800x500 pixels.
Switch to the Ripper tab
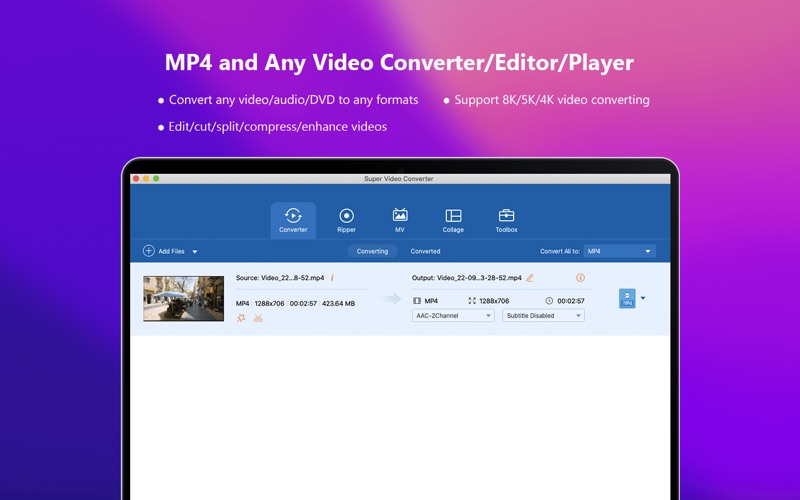coord(346,220)
